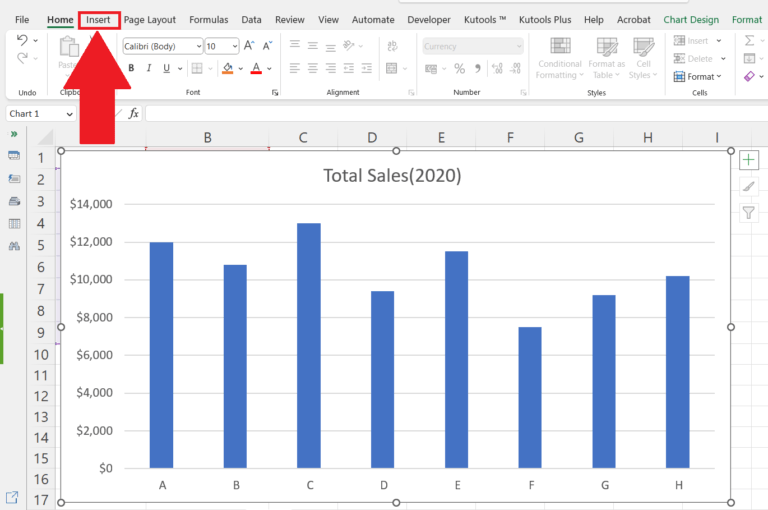Open the font size dropdown
768x510 pixels.
coord(235,46)
